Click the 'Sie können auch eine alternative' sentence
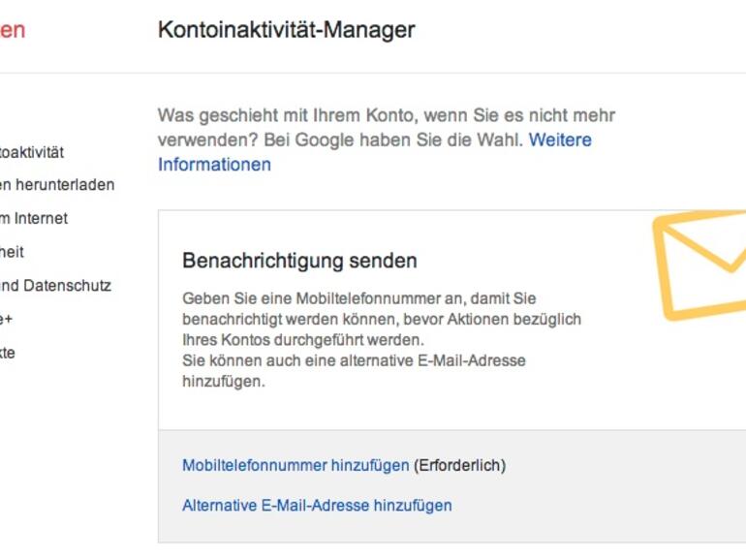The image size is (746, 560). tap(354, 361)
